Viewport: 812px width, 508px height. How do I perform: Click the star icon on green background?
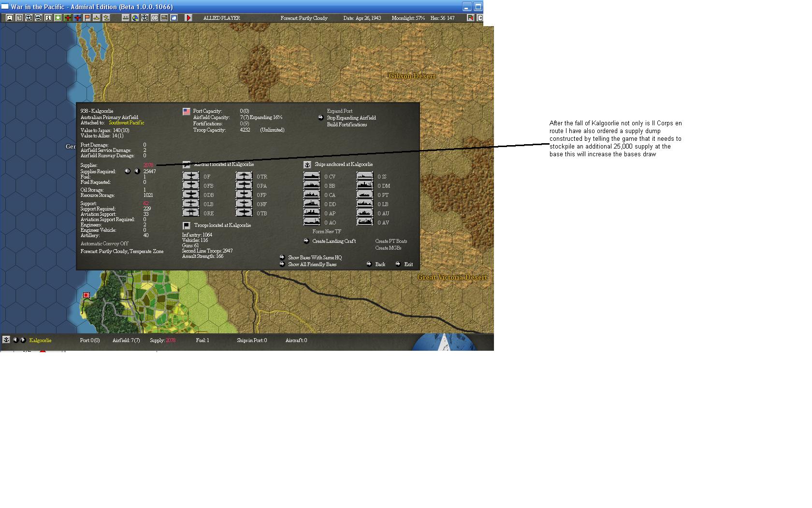[x=58, y=18]
